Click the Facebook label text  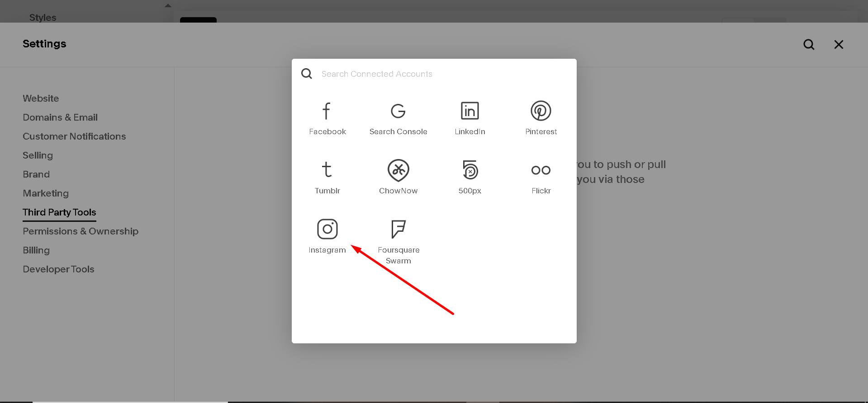point(327,131)
